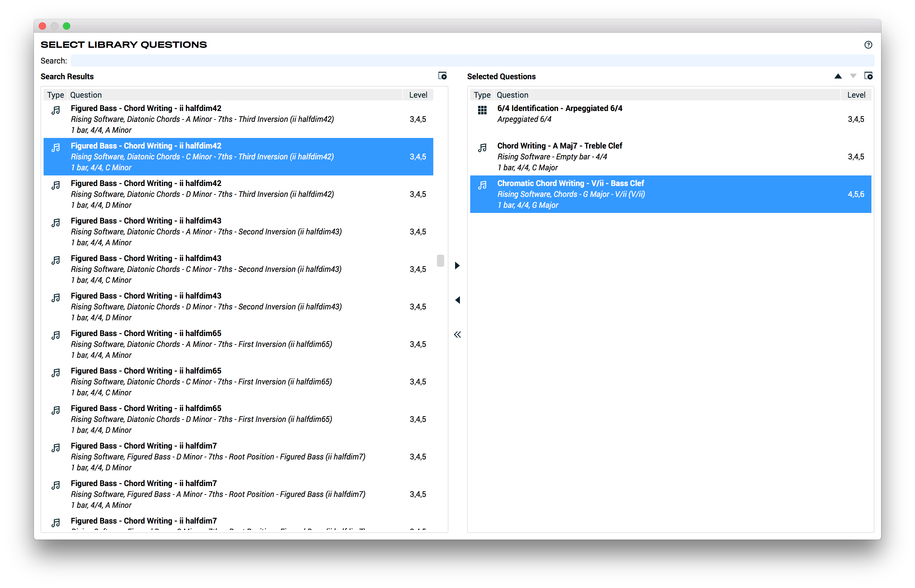The image size is (915, 588).
Task: Add question with right arrow button
Action: pyautogui.click(x=457, y=265)
